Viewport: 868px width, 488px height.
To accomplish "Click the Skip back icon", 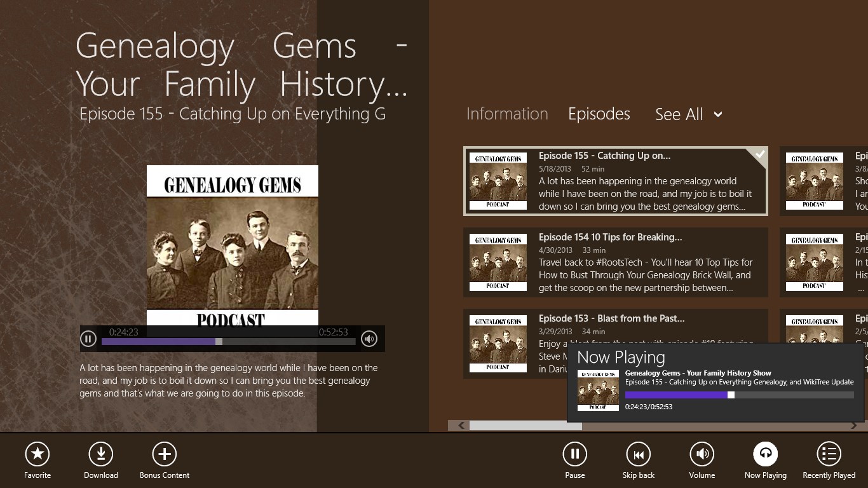I will point(638,454).
